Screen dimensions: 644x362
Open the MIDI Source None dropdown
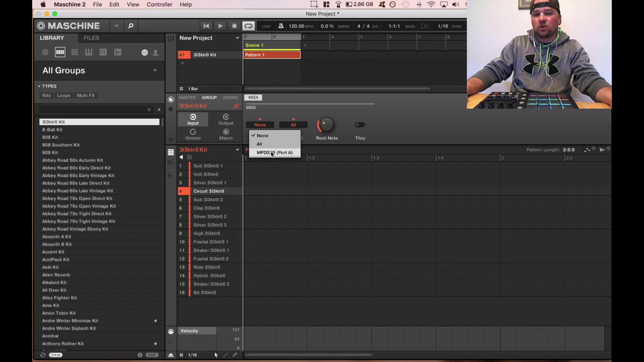point(260,125)
